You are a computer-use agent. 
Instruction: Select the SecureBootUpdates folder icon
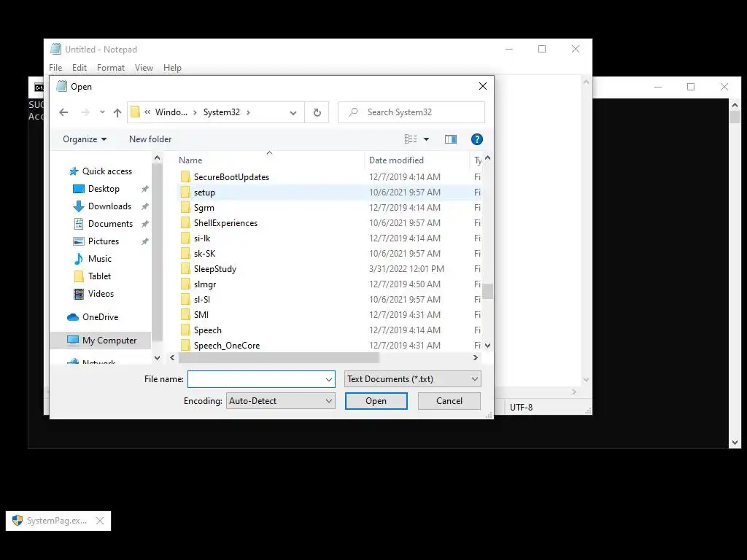point(185,177)
